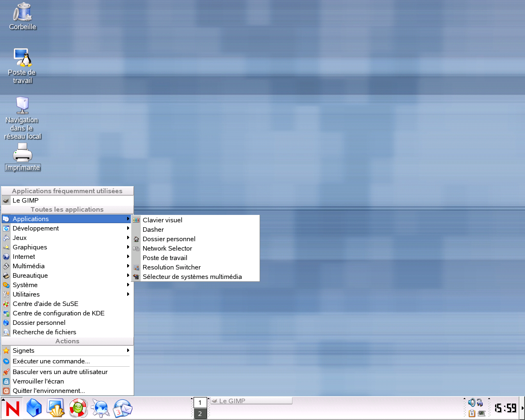This screenshot has height=420, width=525.
Task: Open Navigation dans le réseau local
Action: coord(23,107)
